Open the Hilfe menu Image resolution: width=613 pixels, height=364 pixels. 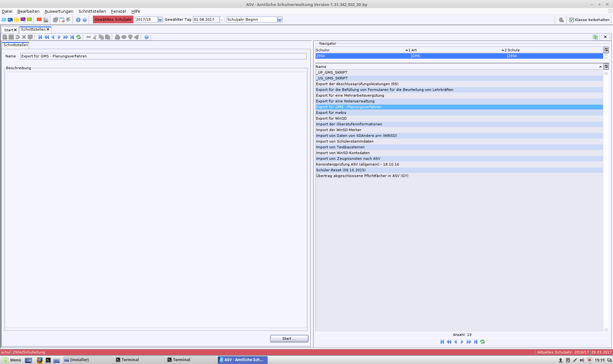point(136,11)
